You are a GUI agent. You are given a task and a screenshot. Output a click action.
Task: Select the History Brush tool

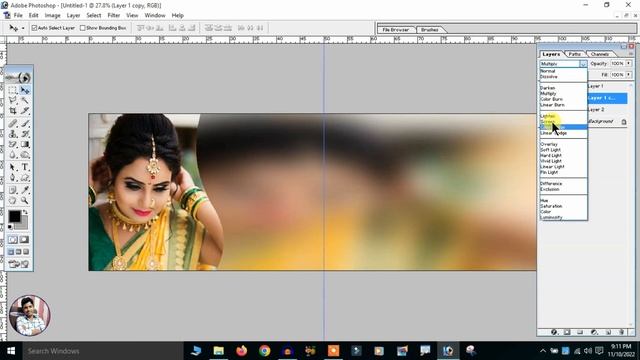click(x=25, y=133)
